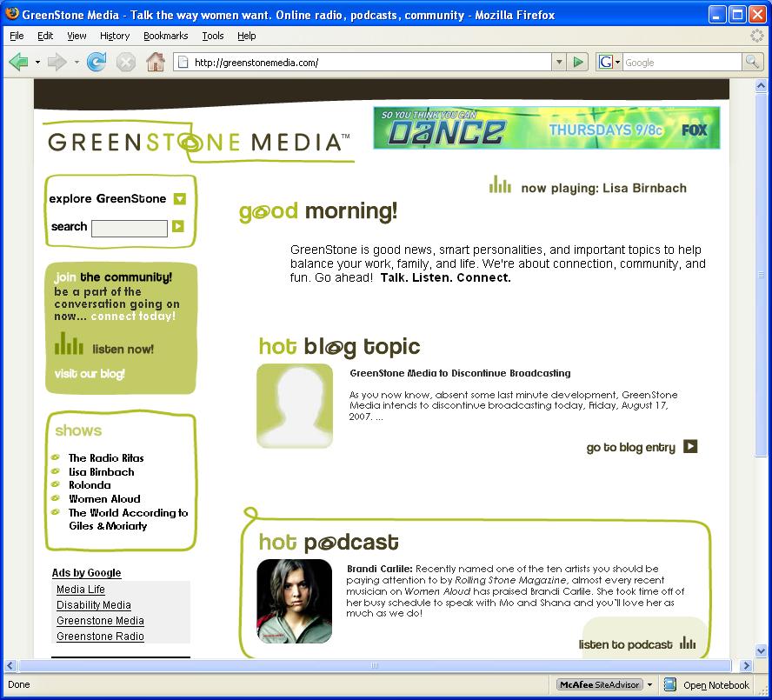Click the vertical scrollbar down arrow

(x=761, y=650)
